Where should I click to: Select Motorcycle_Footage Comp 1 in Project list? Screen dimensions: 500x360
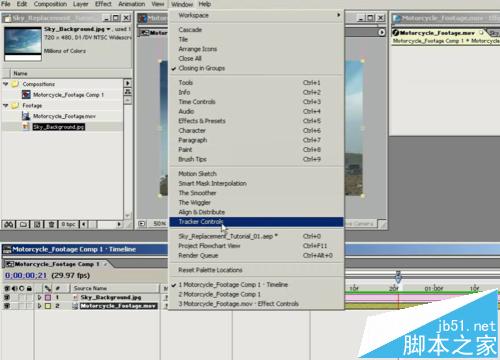[68, 95]
